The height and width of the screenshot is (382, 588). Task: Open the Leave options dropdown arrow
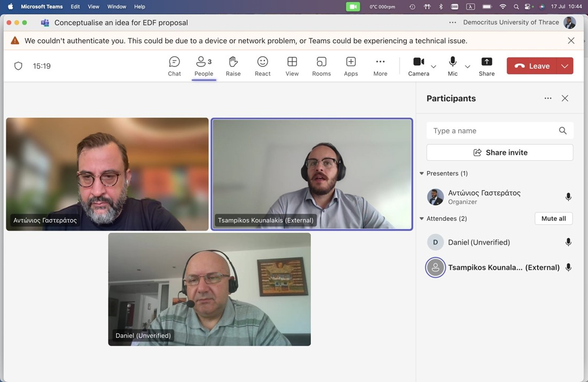coord(565,66)
